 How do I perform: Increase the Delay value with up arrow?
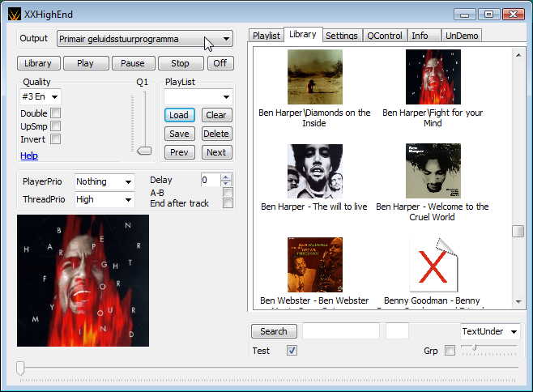(x=226, y=177)
